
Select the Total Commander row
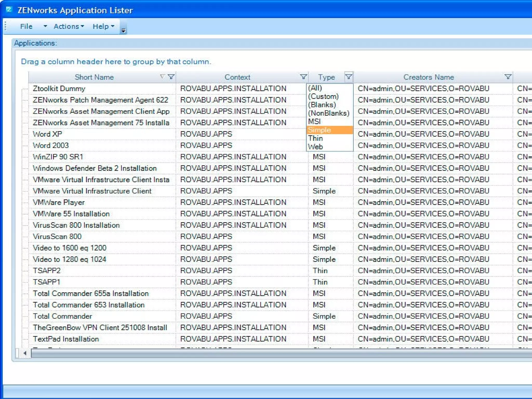[x=62, y=316]
